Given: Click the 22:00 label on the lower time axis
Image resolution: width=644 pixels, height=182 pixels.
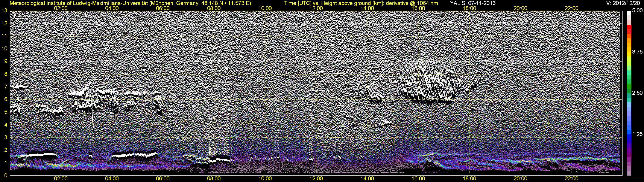Looking at the screenshot, I should tap(571, 179).
